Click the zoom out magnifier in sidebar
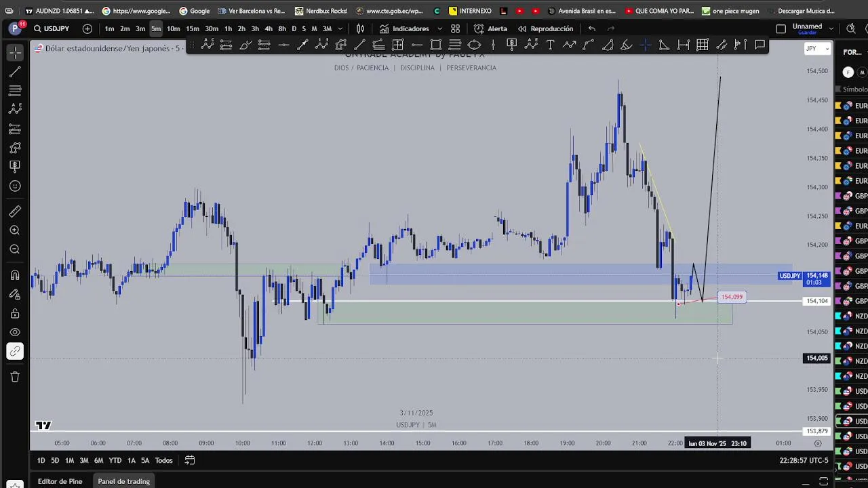The height and width of the screenshot is (488, 868). click(x=15, y=249)
